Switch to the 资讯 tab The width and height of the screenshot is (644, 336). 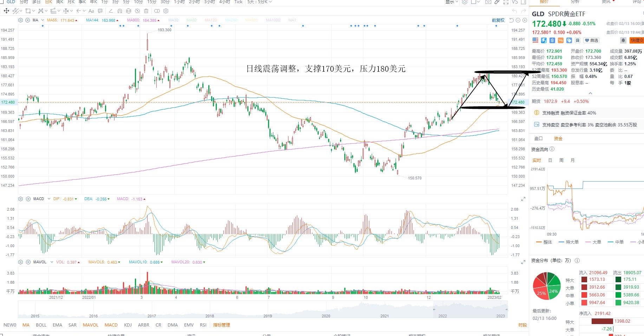606,2
